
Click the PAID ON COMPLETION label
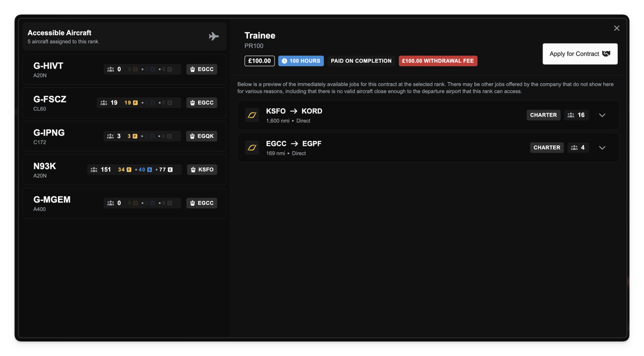point(361,61)
